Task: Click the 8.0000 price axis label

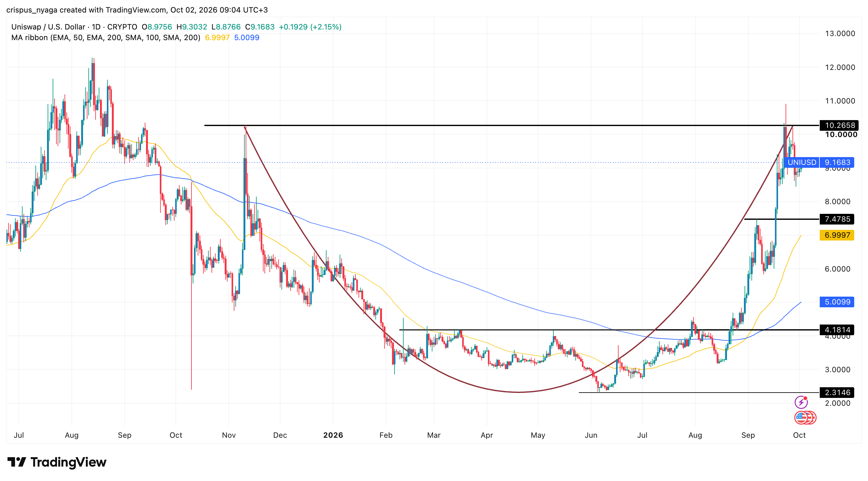Action: (x=837, y=202)
